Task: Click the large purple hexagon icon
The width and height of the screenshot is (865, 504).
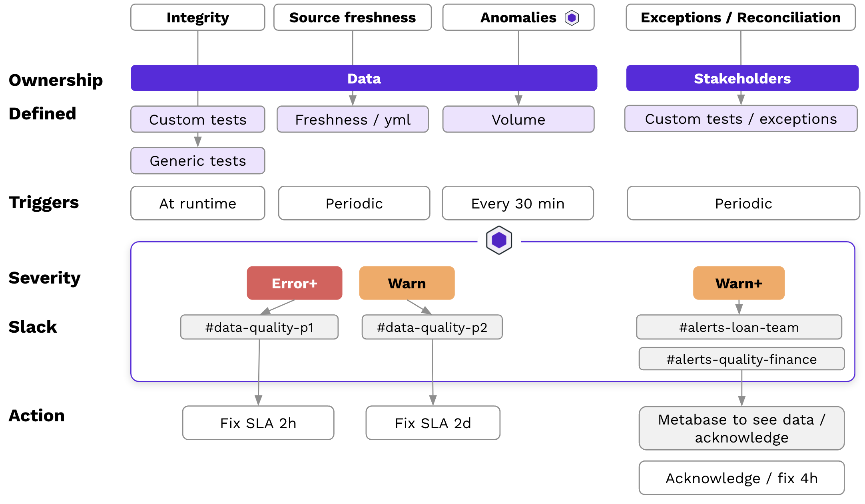Action: 499,240
